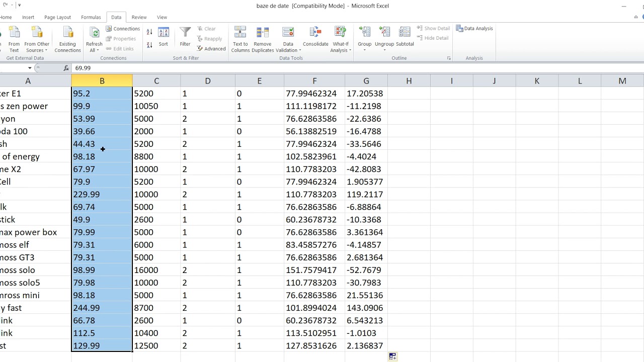644x362 pixels.
Task: Open the Connections dialog
Action: click(123, 29)
